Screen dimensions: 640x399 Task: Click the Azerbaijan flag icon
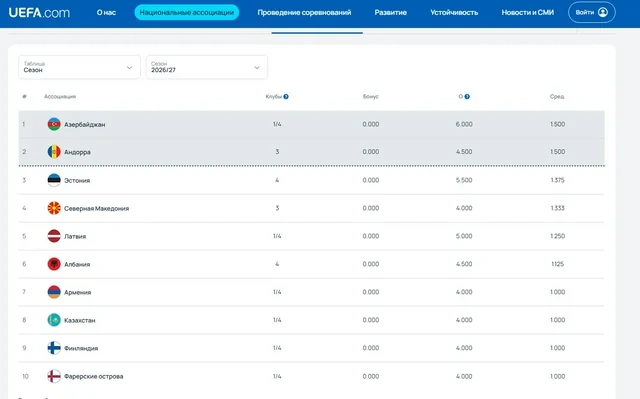point(54,124)
